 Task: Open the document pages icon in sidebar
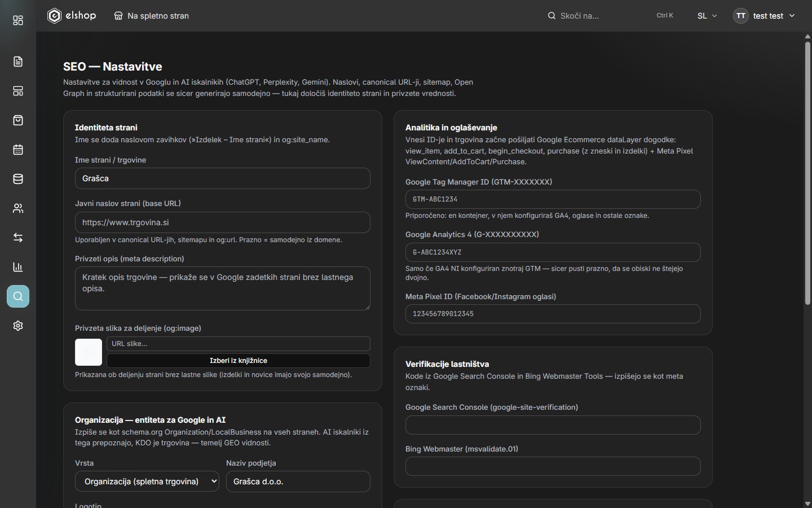[18, 62]
